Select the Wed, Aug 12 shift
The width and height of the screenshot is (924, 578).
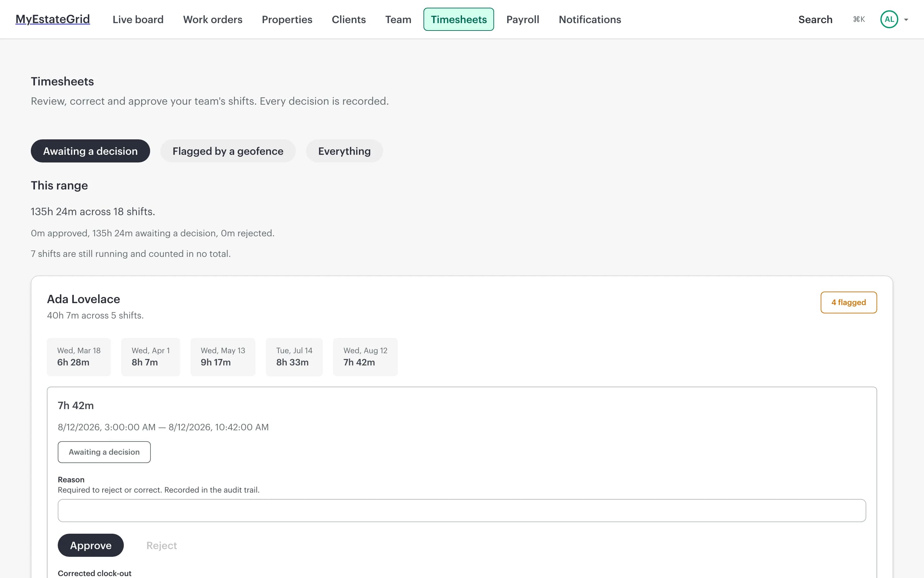click(x=365, y=357)
